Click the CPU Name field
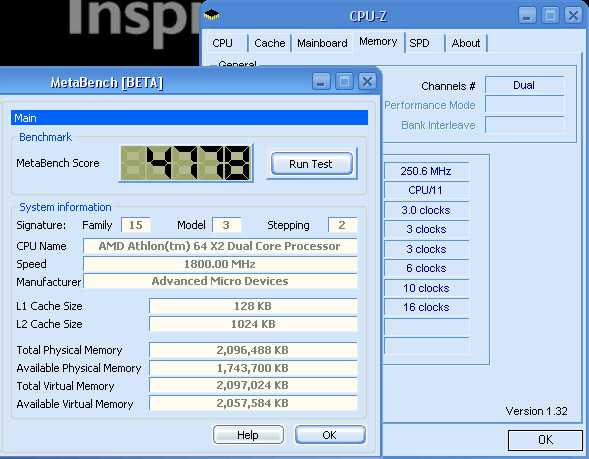Image resolution: width=589 pixels, height=459 pixels. [x=220, y=246]
